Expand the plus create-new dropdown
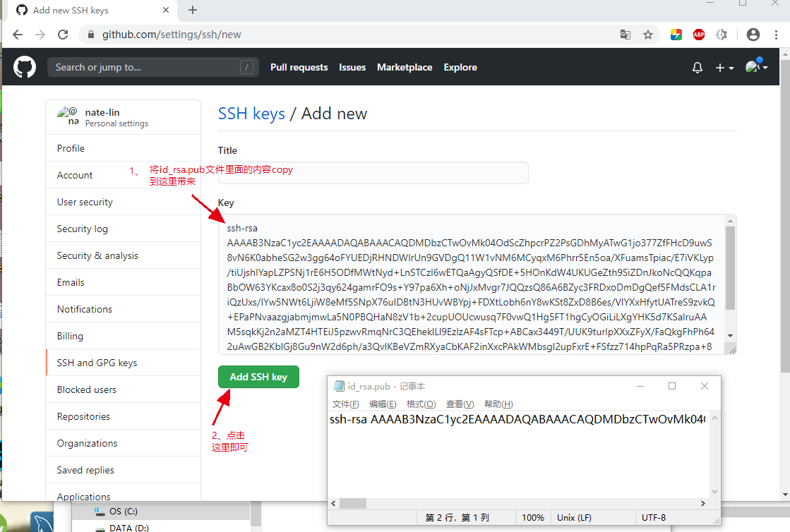Screen dimensions: 790x532 tap(724, 68)
